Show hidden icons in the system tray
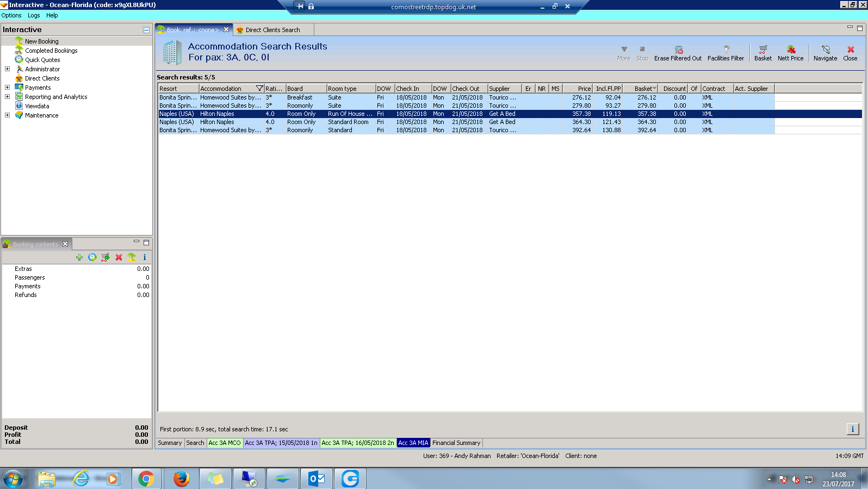The image size is (868, 489). pos(770,479)
